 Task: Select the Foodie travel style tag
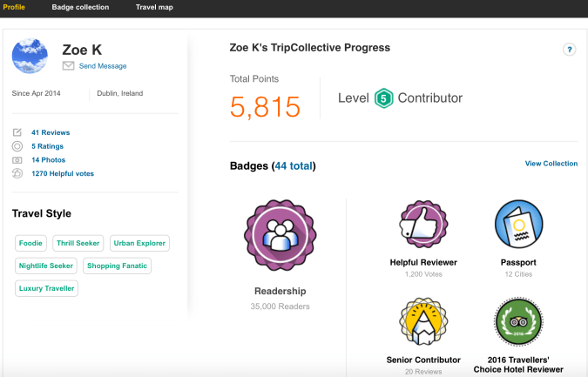(x=30, y=244)
